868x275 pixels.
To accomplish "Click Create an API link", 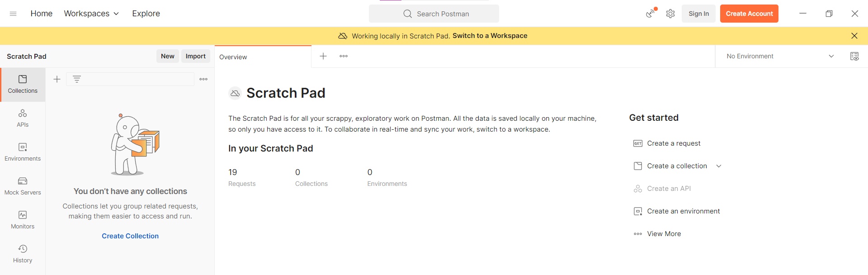I will [669, 189].
